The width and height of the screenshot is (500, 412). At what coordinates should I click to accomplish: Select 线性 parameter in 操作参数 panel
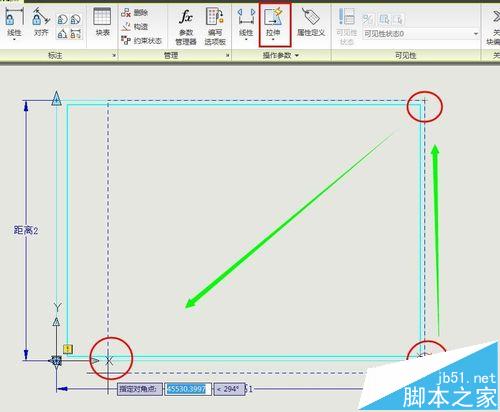(246, 21)
